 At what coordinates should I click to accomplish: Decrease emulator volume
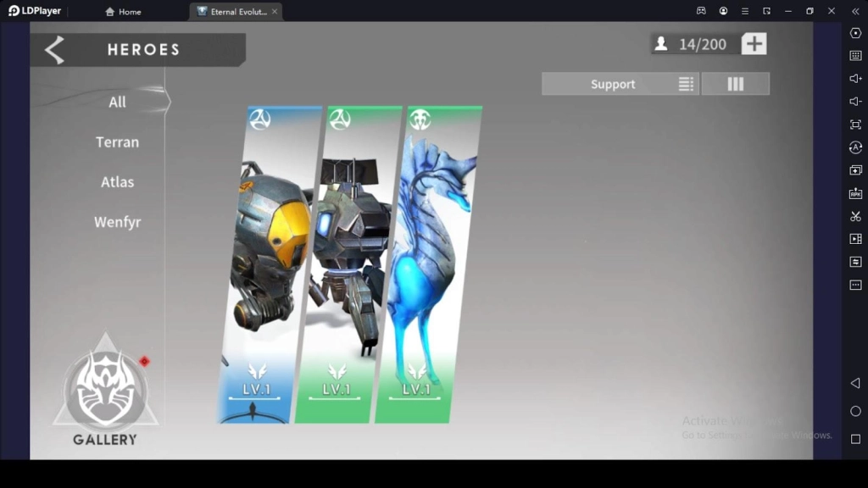click(855, 102)
